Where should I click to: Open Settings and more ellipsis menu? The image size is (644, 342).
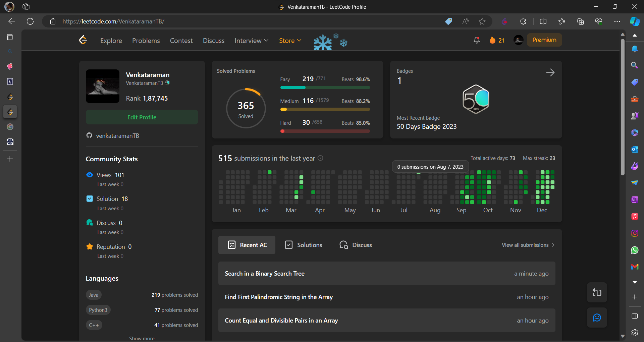coord(617,21)
